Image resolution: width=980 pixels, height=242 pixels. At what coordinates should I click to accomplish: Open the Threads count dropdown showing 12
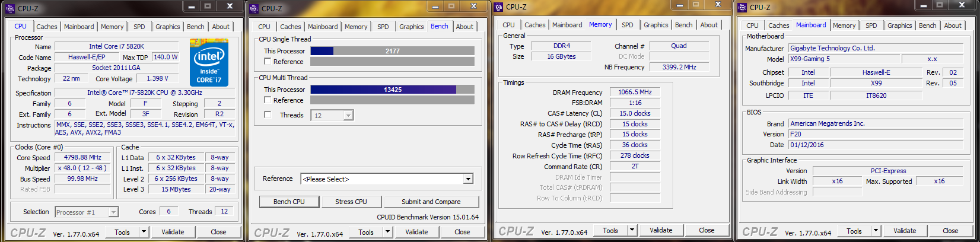(x=348, y=116)
